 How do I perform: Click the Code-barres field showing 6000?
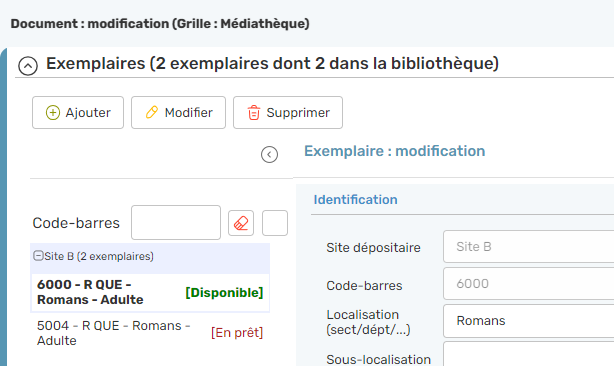[x=529, y=284]
